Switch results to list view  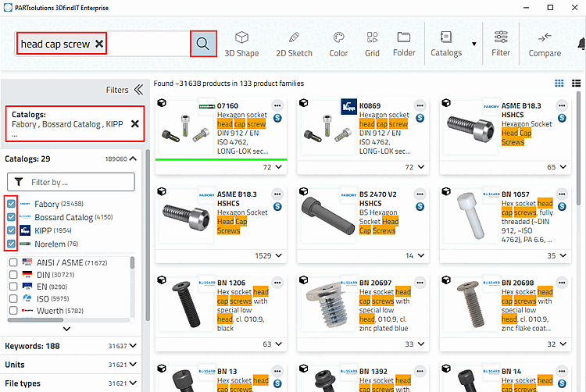pyautogui.click(x=576, y=84)
